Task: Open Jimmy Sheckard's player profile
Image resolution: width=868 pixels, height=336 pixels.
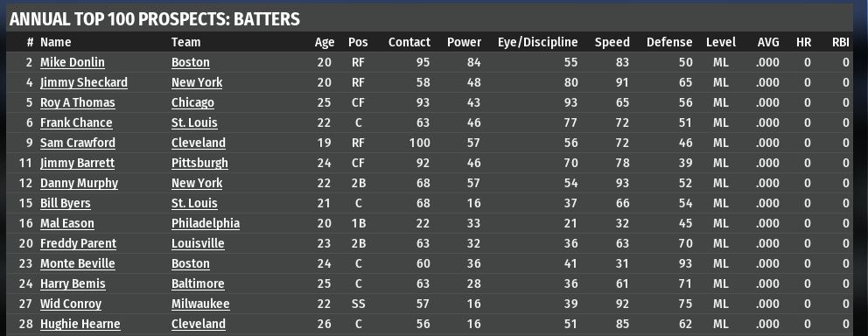Action: coord(84,82)
